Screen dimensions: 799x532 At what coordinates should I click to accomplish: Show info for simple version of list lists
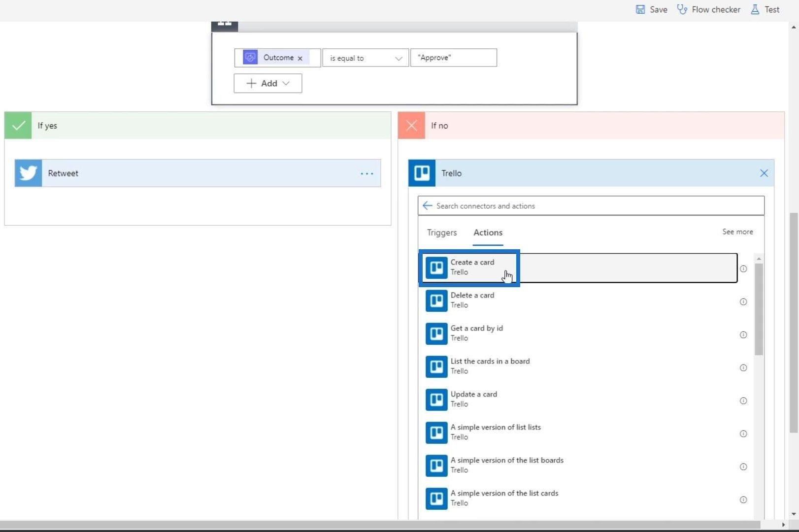(x=743, y=434)
